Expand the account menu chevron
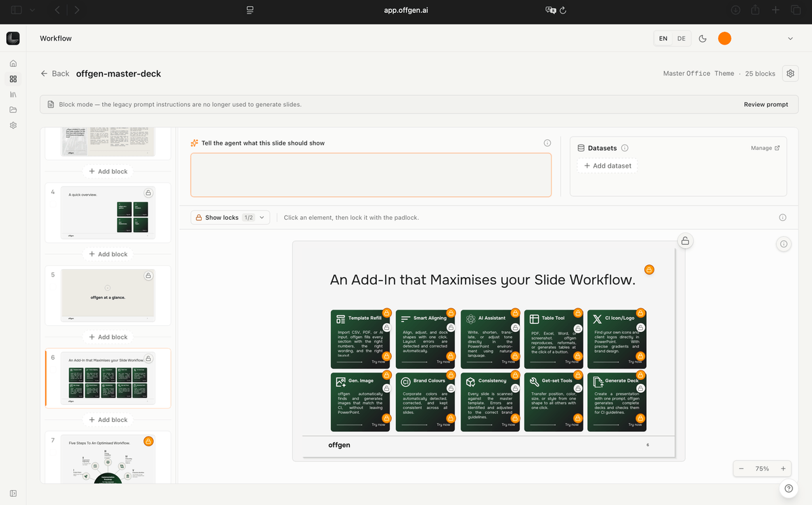 tap(790, 39)
